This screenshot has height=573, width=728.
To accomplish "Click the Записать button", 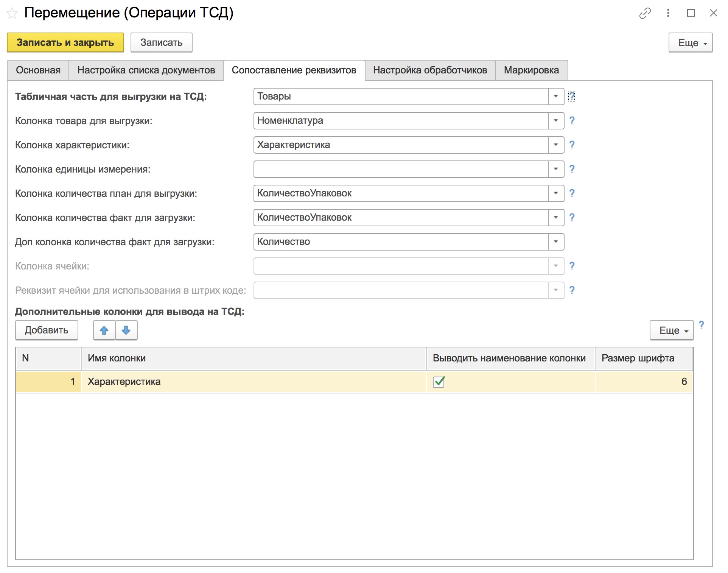I will click(x=162, y=42).
